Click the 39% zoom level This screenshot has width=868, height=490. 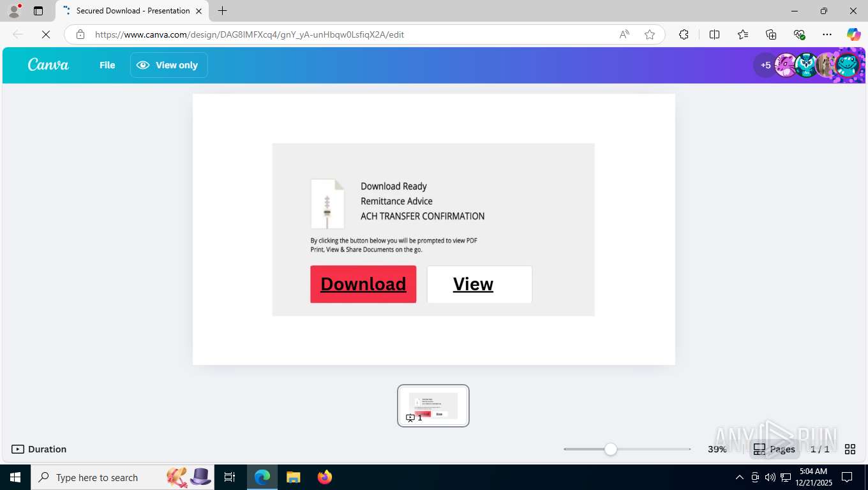pyautogui.click(x=717, y=449)
